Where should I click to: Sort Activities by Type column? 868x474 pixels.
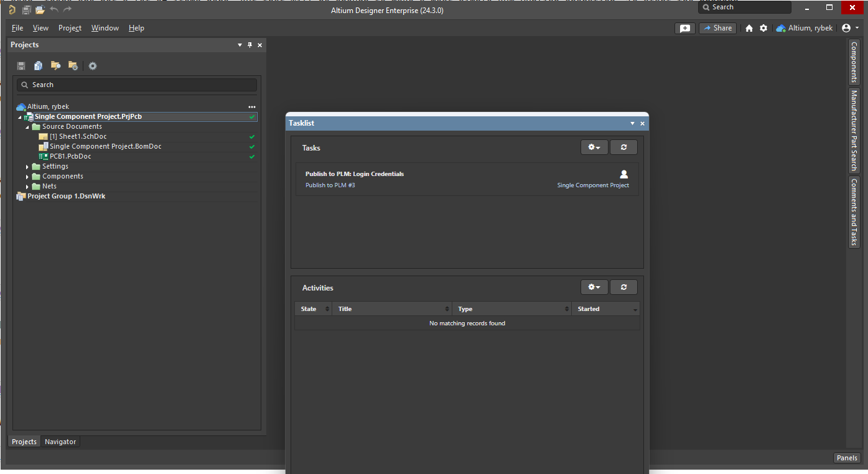coord(511,309)
